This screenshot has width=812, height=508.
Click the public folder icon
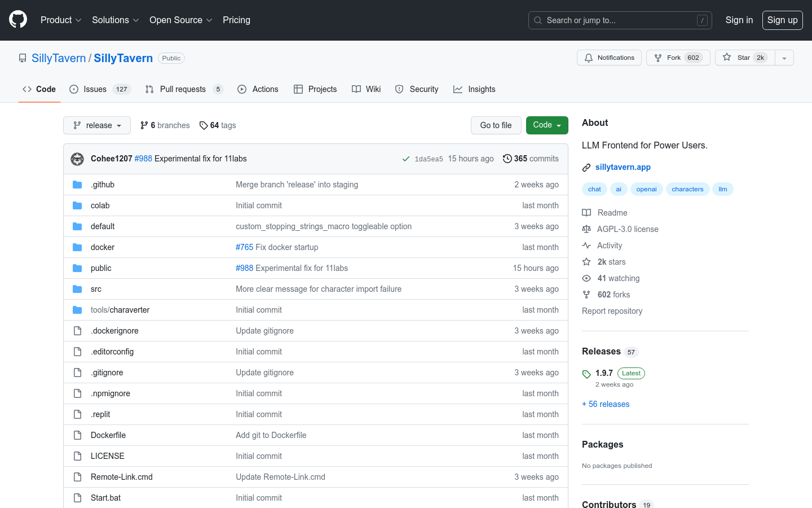tap(77, 268)
